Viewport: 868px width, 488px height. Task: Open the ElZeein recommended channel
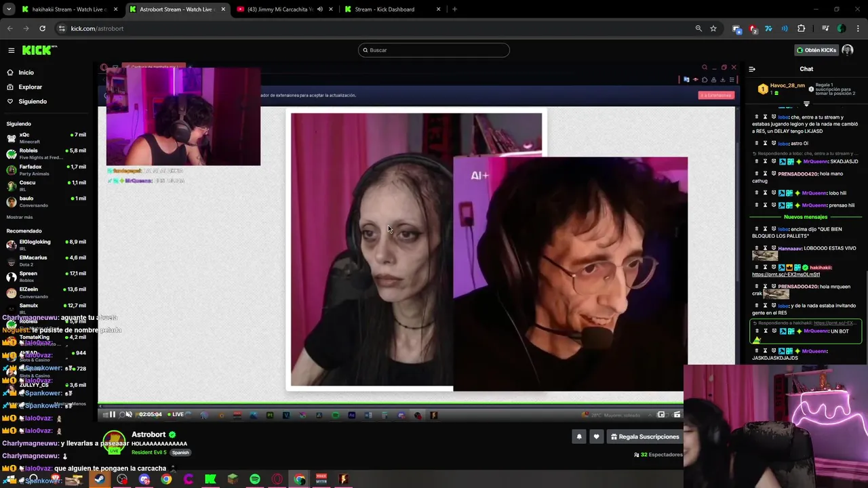pyautogui.click(x=46, y=293)
